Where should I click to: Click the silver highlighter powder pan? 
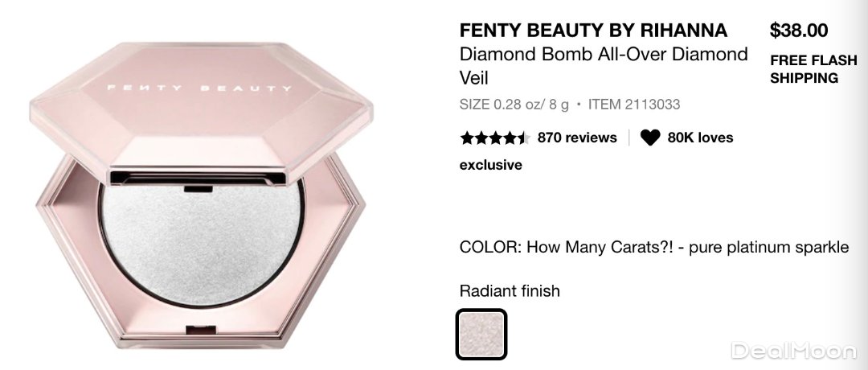pos(201,243)
